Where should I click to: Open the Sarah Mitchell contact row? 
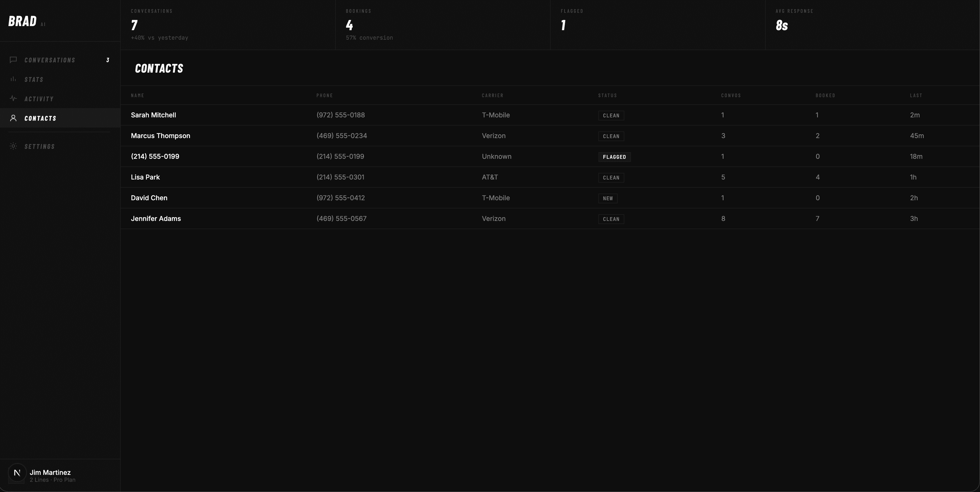tap(153, 115)
